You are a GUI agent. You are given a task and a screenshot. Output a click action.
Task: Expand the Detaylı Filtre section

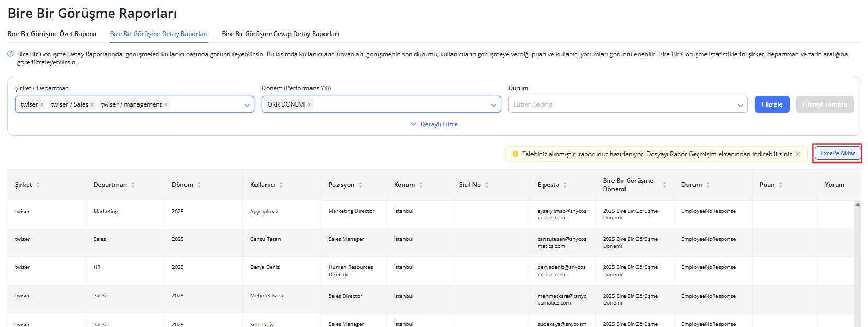[x=434, y=124]
